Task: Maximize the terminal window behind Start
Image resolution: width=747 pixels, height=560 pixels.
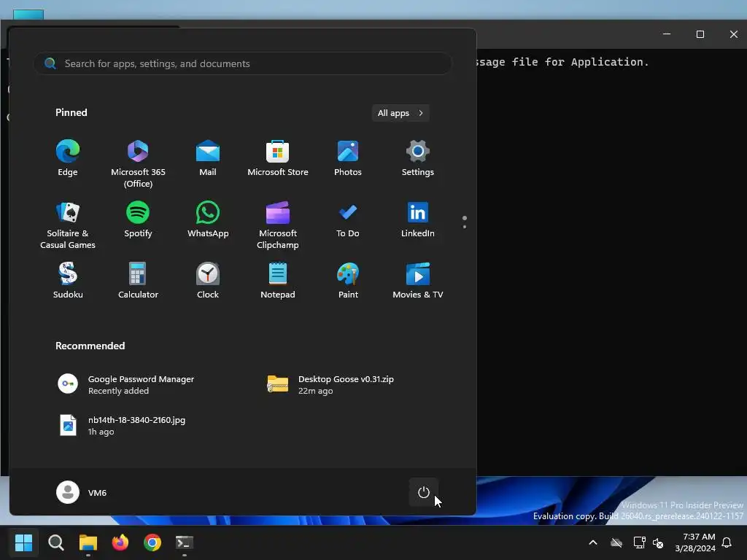Action: tap(700, 34)
